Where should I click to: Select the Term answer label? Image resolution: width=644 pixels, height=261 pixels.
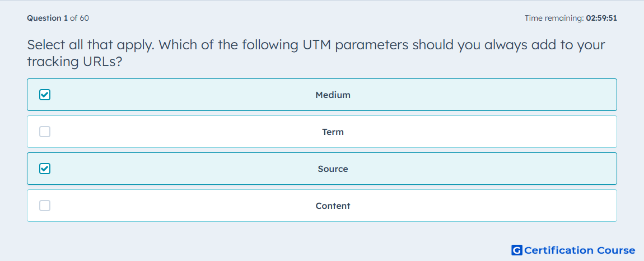click(333, 132)
